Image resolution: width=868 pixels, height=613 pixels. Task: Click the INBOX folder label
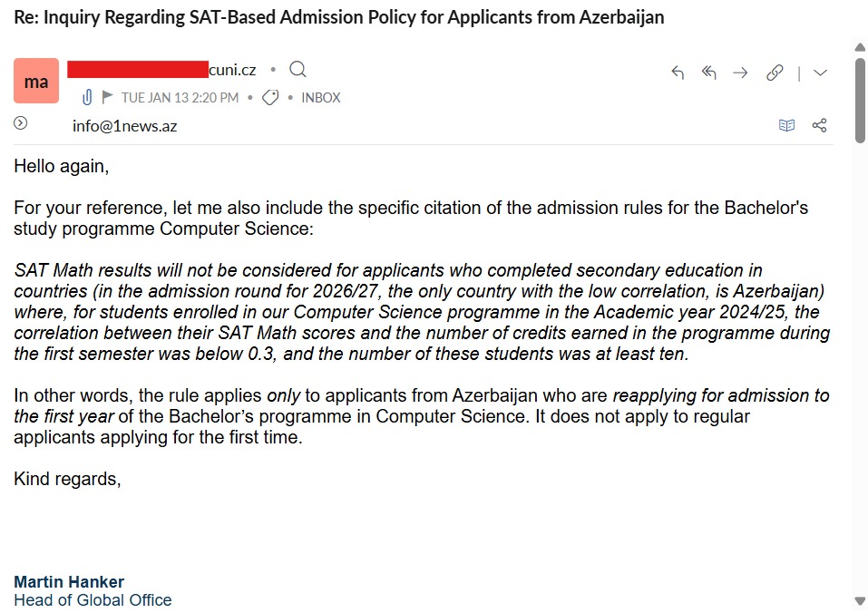[321, 98]
